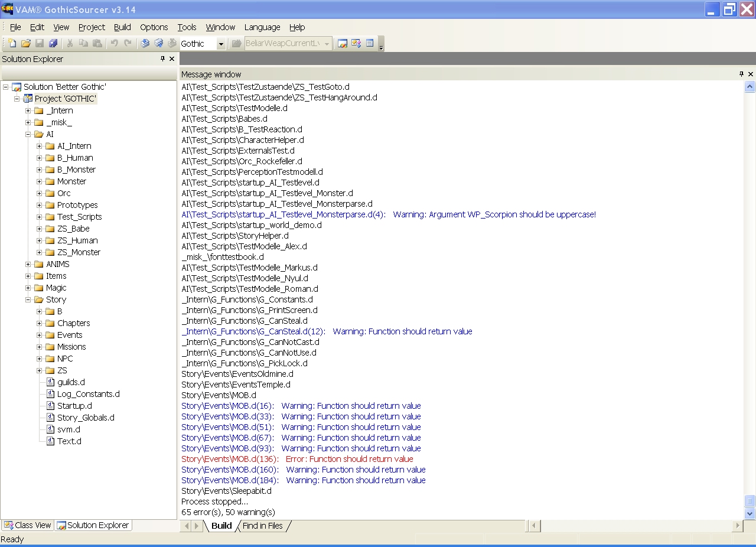The height and width of the screenshot is (547, 756).
Task: Open the Edit menu
Action: [x=37, y=27]
